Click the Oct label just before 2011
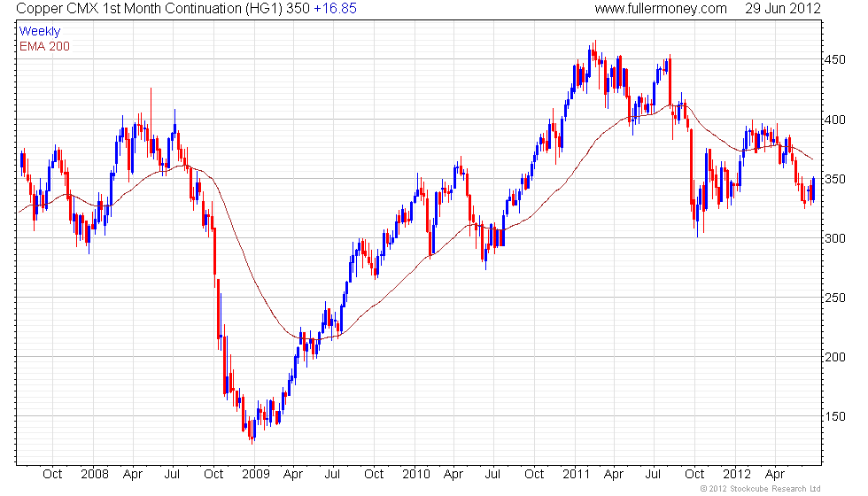The image size is (868, 496). pyautogui.click(x=534, y=475)
